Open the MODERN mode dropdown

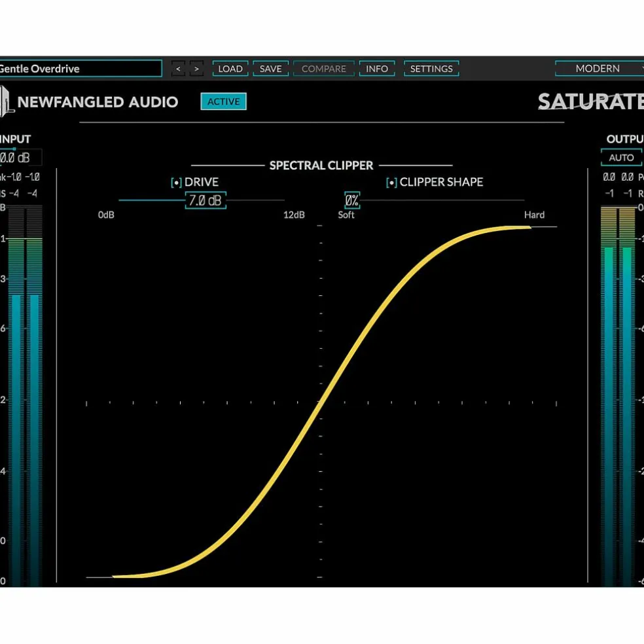[x=599, y=69]
